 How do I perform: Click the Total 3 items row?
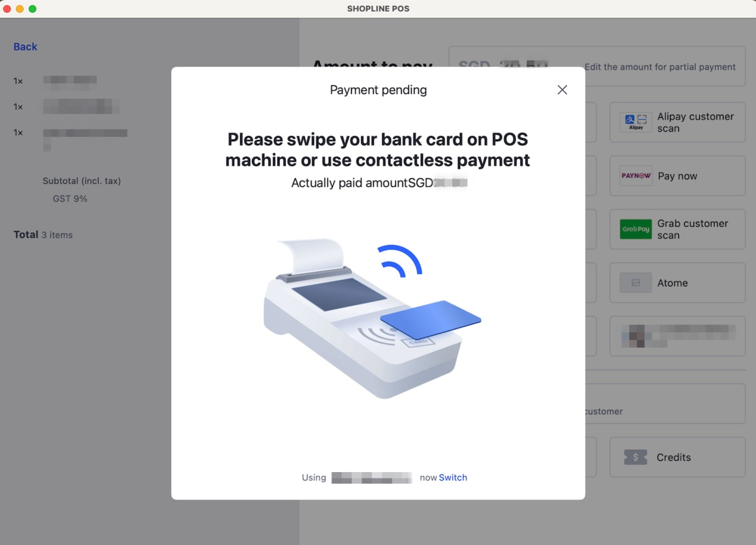tap(43, 235)
